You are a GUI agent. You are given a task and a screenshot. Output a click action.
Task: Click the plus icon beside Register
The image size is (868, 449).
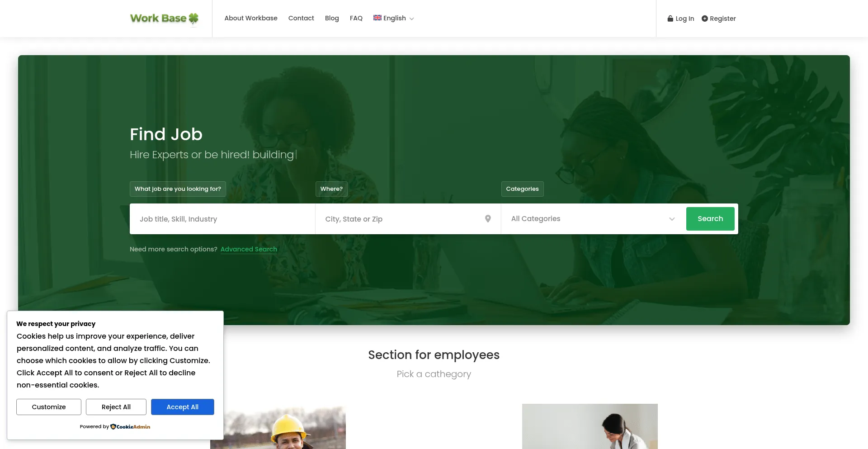(704, 19)
